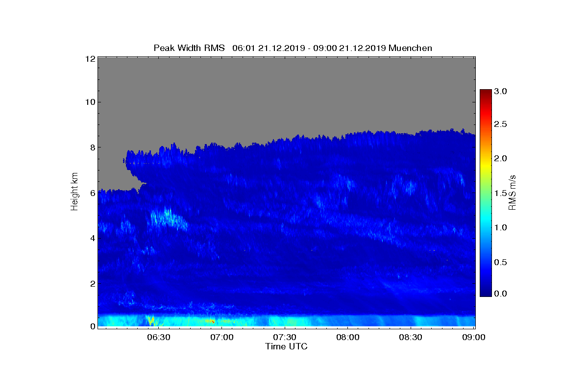Click the dark blue bottom of the colorbar
The height and width of the screenshot is (392, 588).
point(486,292)
